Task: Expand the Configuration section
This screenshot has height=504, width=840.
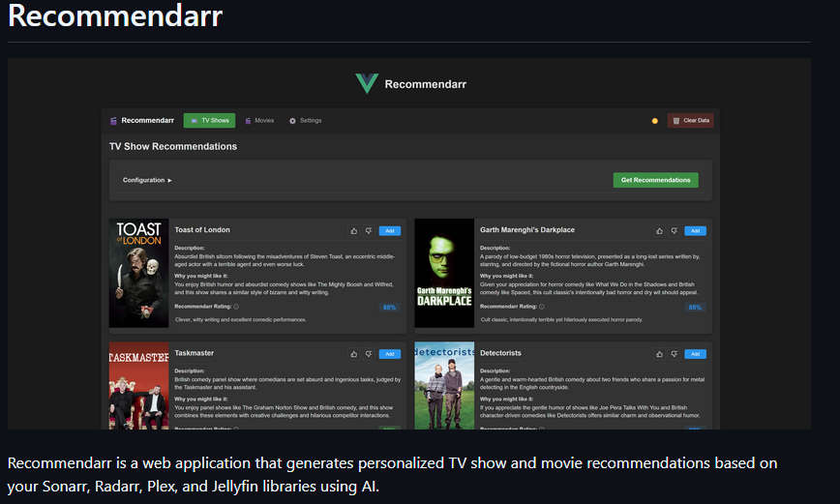Action: pyautogui.click(x=147, y=180)
